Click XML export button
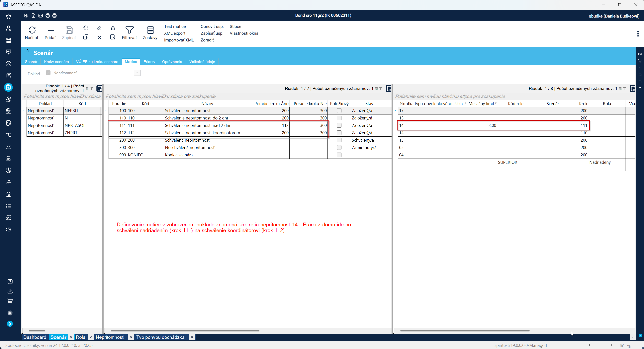This screenshot has height=349, width=644. 174,33
